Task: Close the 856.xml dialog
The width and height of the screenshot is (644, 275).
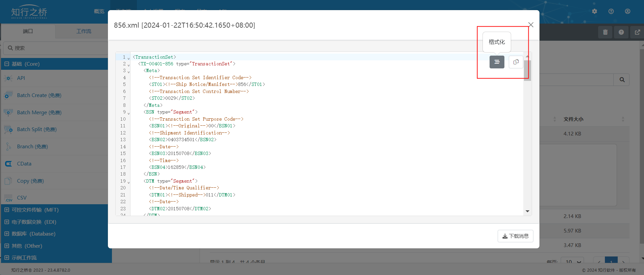Action: point(531,25)
